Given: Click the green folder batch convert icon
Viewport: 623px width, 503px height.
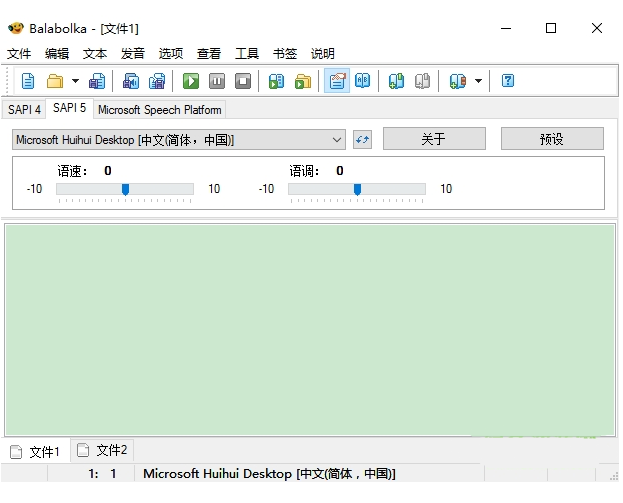Looking at the screenshot, I should pyautogui.click(x=303, y=81).
